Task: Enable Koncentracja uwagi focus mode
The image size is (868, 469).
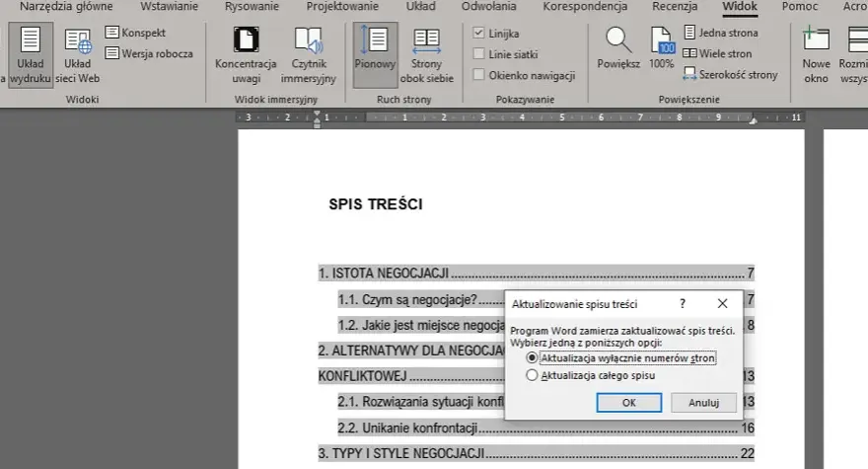Action: 246,55
